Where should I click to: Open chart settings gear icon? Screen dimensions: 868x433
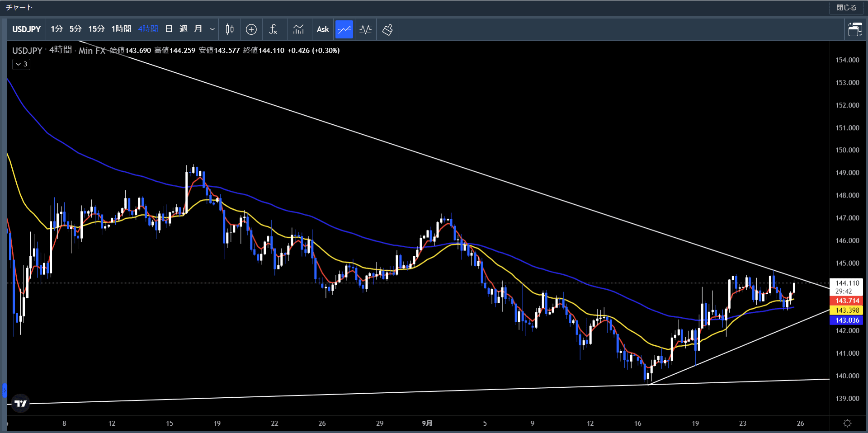point(847,423)
